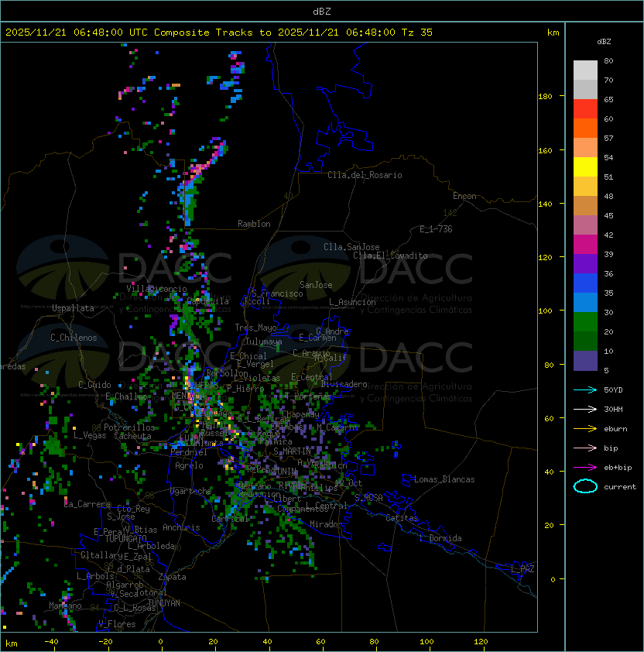The image size is (644, 652).
Task: Click the 'La_Carrera' map label
Action: click(x=87, y=504)
